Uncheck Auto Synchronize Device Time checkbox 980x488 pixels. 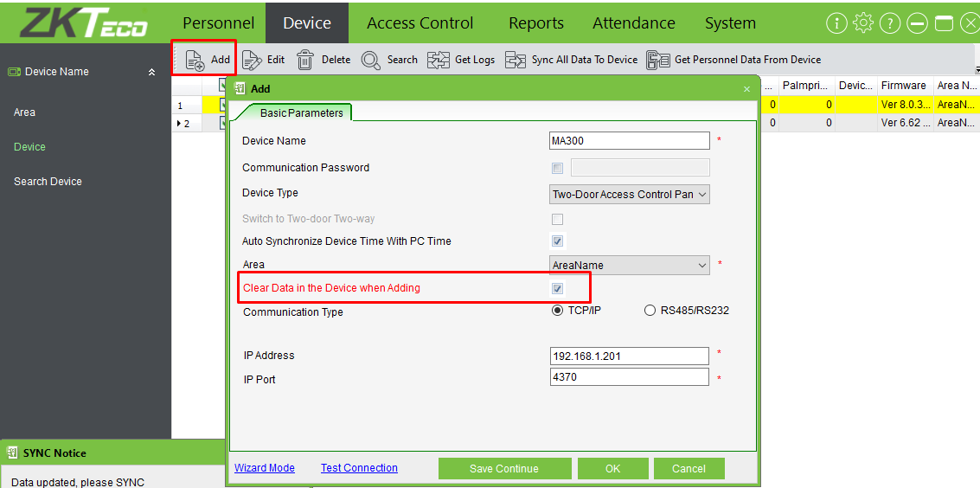pyautogui.click(x=557, y=241)
